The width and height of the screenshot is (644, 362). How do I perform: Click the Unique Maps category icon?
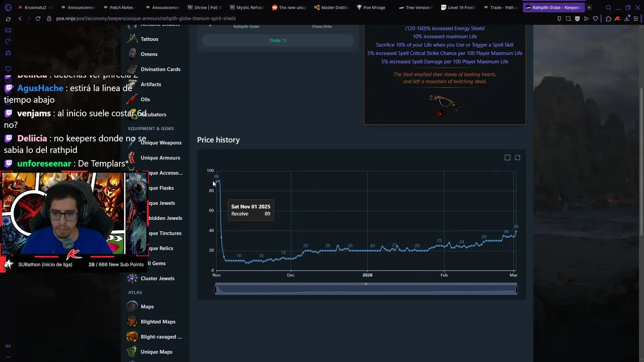(132, 351)
